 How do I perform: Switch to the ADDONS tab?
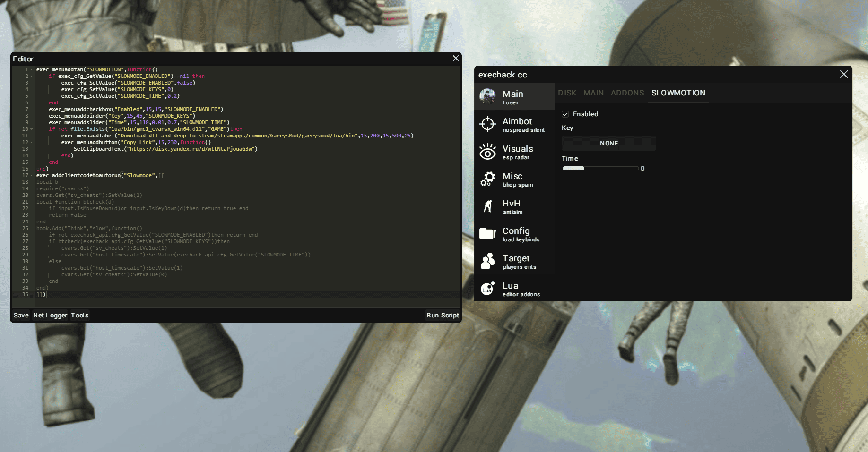coord(627,93)
